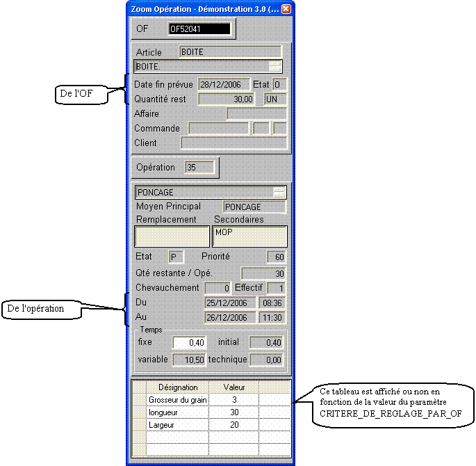Expand the PONCAGE operation dropdown
The width and height of the screenshot is (476, 466).
279,193
